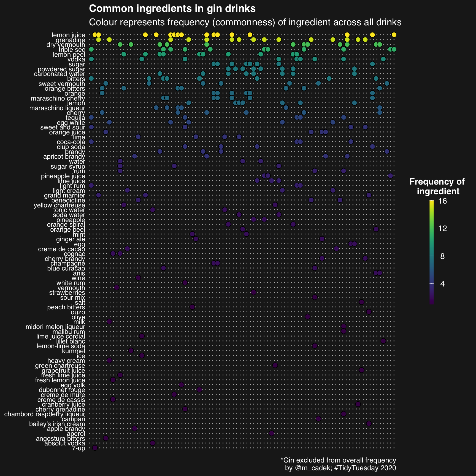Select the dot in the strawberries row

coord(253,292)
